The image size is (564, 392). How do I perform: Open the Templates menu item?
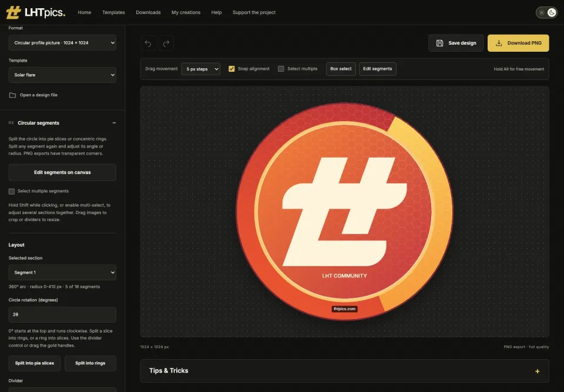[x=113, y=12]
